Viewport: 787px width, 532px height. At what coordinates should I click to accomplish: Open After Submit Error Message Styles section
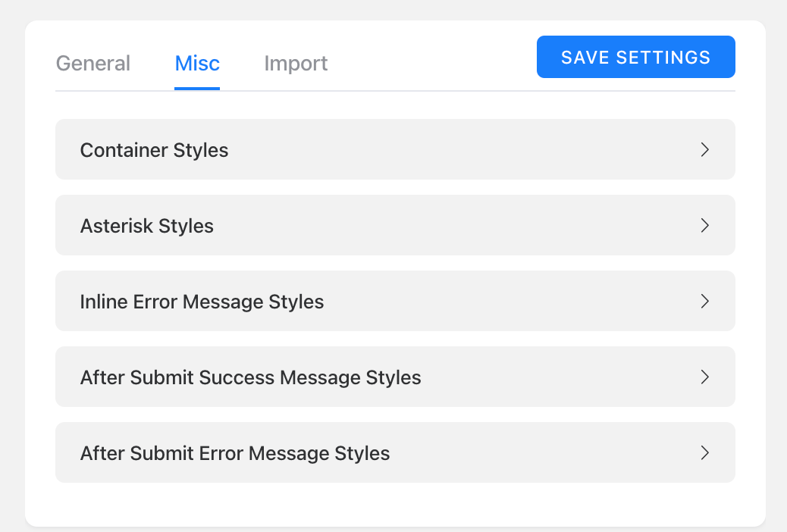click(395, 452)
